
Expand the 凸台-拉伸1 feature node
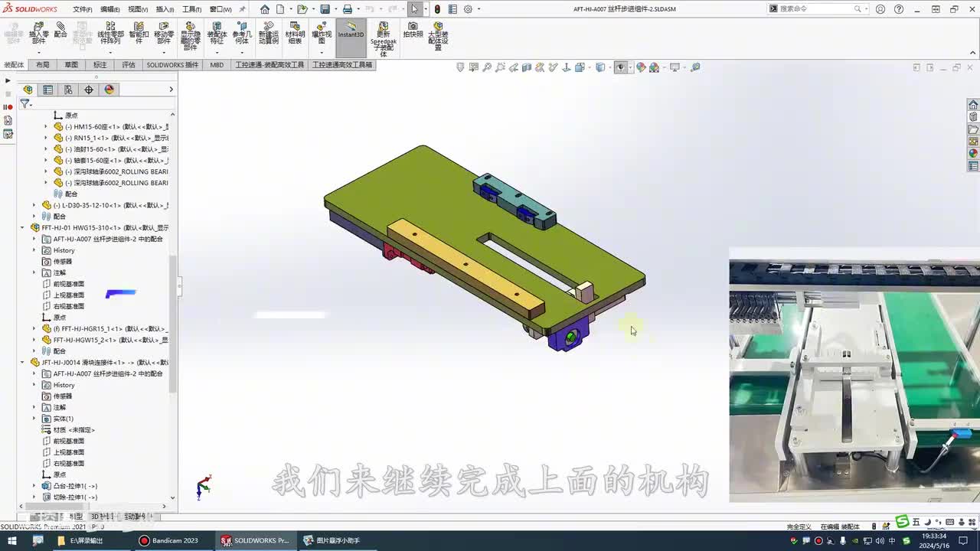[x=34, y=486]
